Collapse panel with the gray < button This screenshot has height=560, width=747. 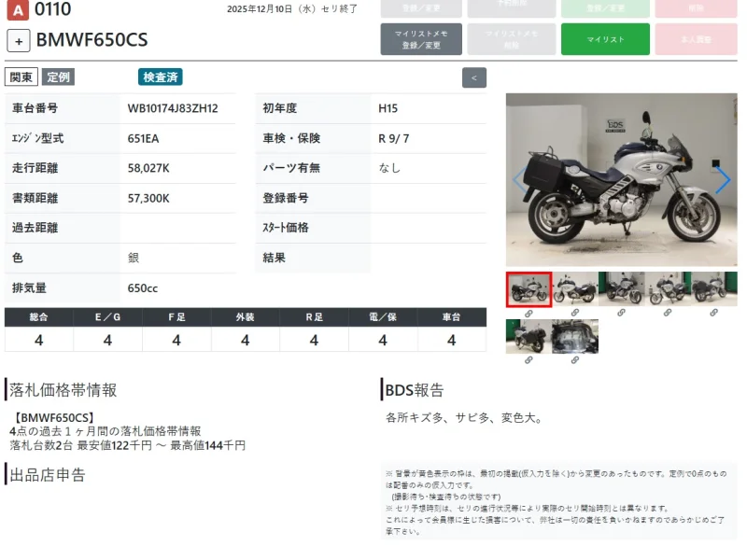(474, 77)
